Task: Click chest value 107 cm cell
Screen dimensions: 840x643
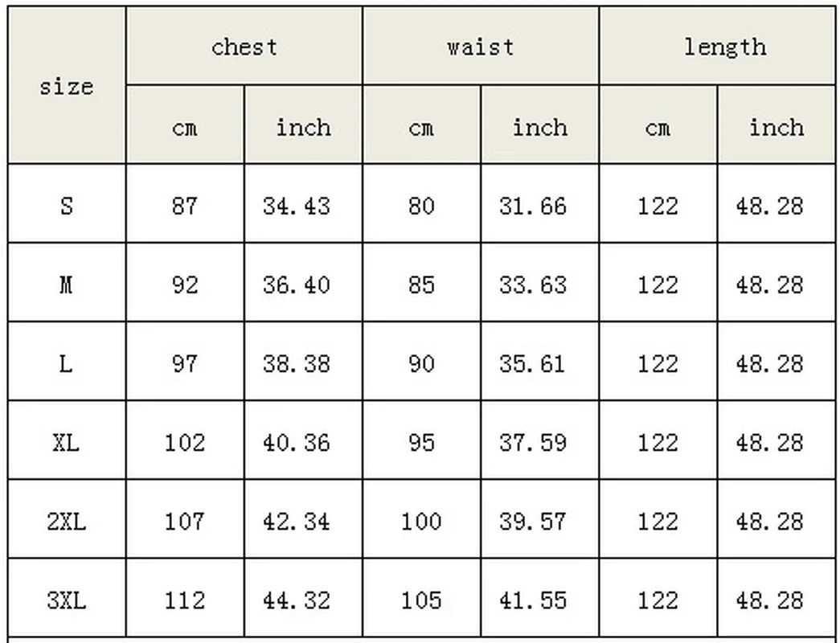Action: coord(184,522)
